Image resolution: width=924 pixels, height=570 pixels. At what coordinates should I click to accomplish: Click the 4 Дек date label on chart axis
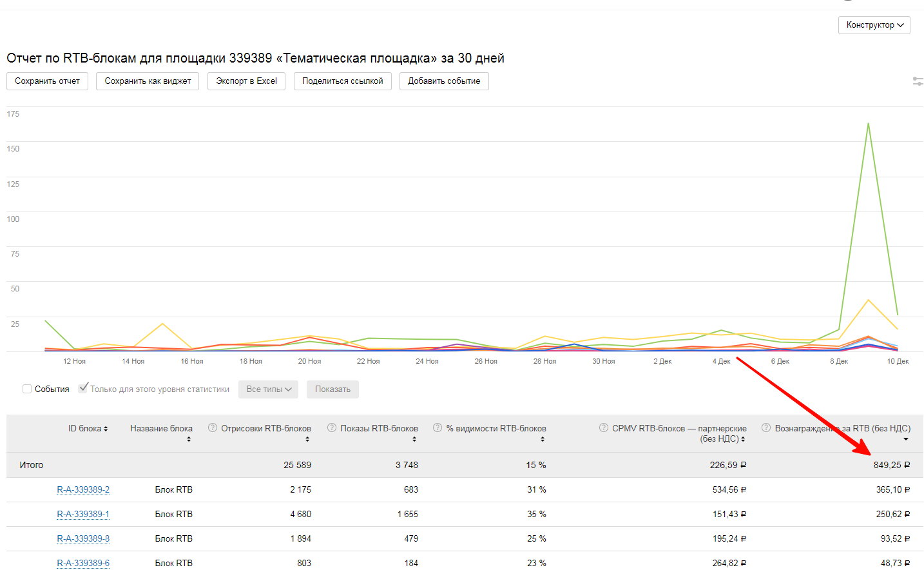tap(721, 361)
